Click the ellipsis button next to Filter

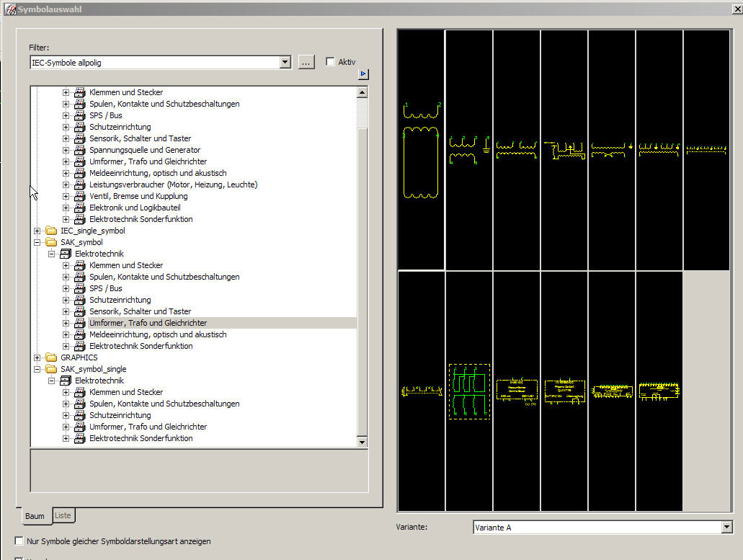click(x=306, y=63)
